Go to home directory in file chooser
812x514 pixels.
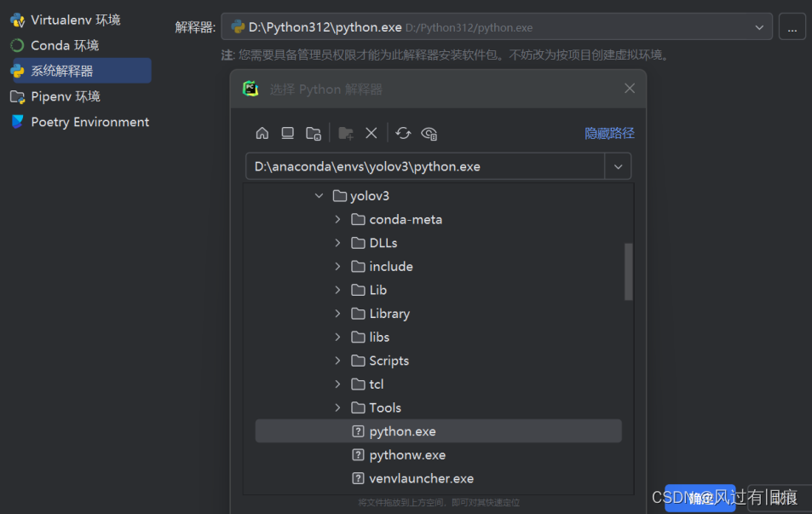[262, 133]
